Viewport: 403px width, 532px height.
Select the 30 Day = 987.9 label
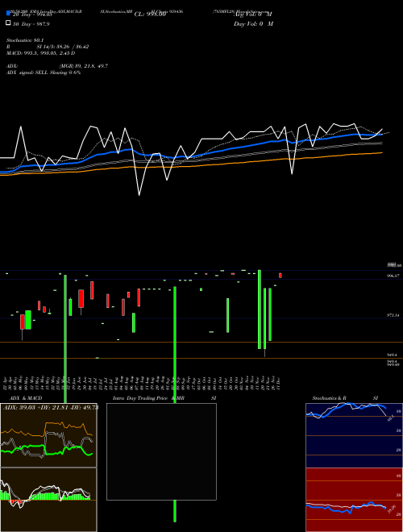pos(31,23)
